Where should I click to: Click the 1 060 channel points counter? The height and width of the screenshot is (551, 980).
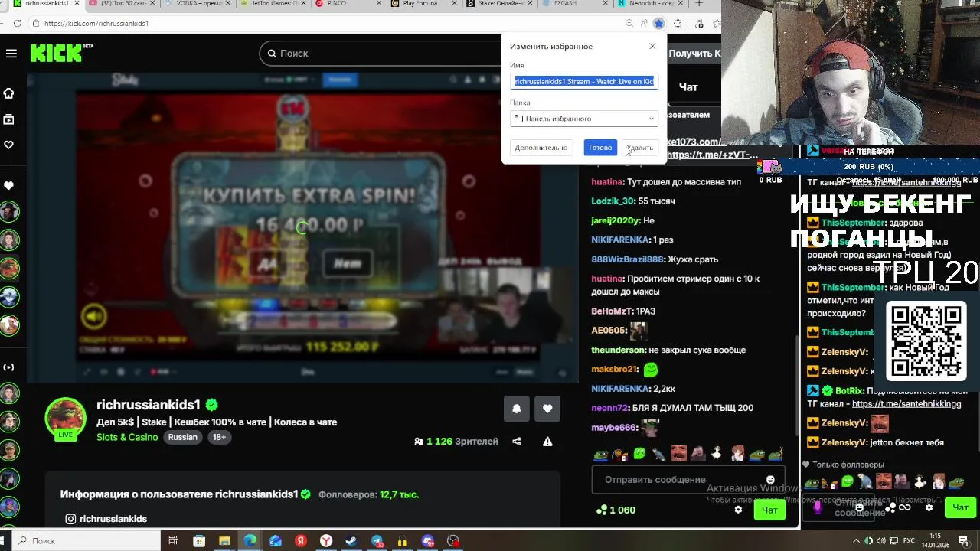coord(616,510)
